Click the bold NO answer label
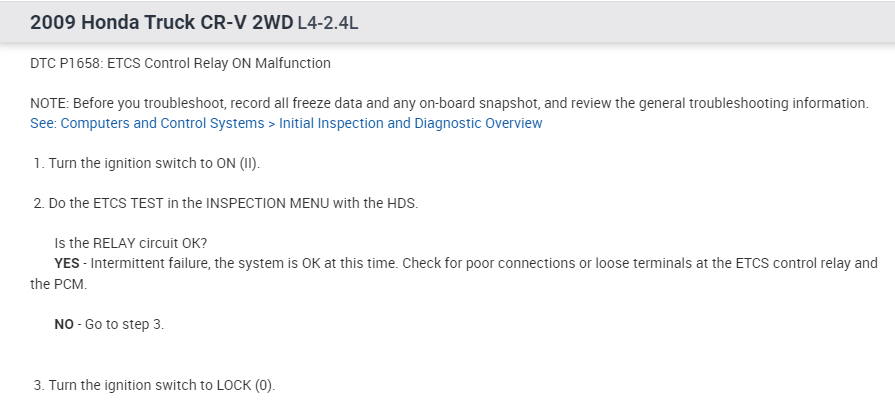895x407 pixels. [x=64, y=325]
